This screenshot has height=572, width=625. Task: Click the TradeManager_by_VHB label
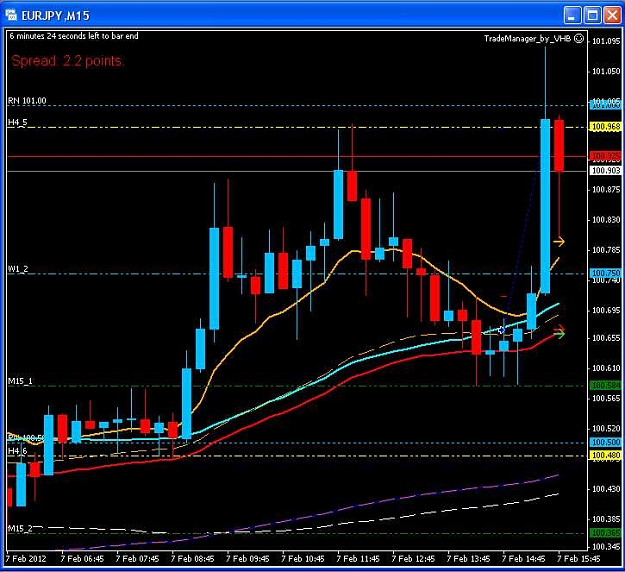coord(527,39)
